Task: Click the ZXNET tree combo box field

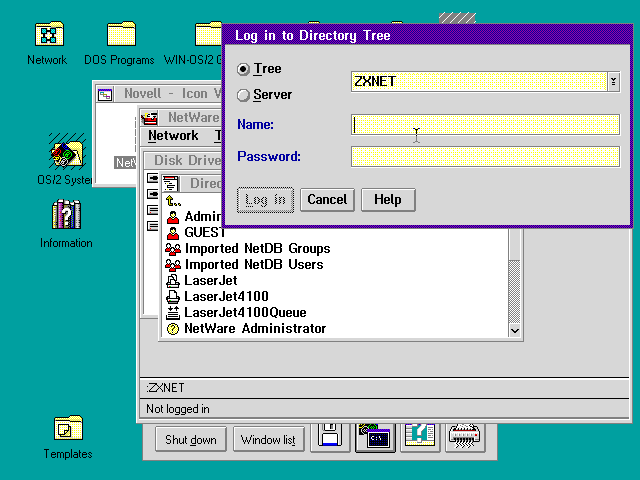Action: [479, 82]
